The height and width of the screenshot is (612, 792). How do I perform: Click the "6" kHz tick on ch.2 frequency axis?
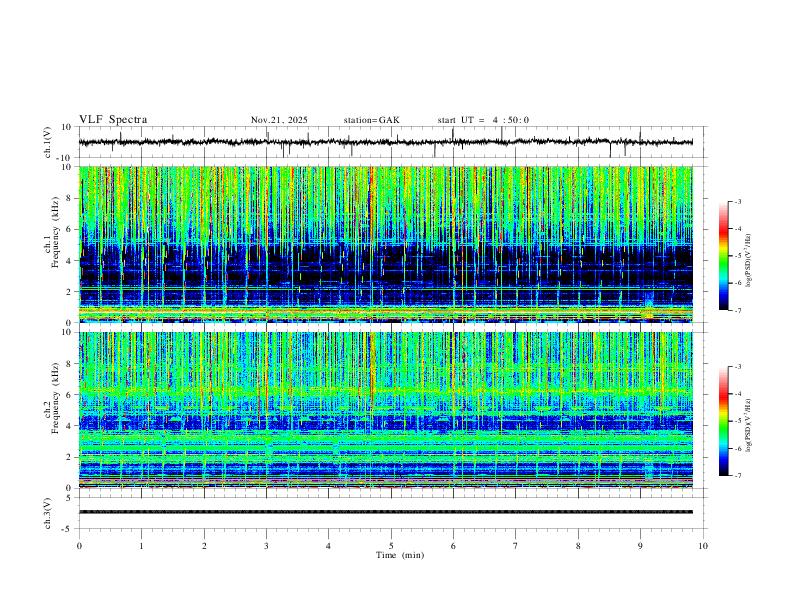pyautogui.click(x=69, y=394)
